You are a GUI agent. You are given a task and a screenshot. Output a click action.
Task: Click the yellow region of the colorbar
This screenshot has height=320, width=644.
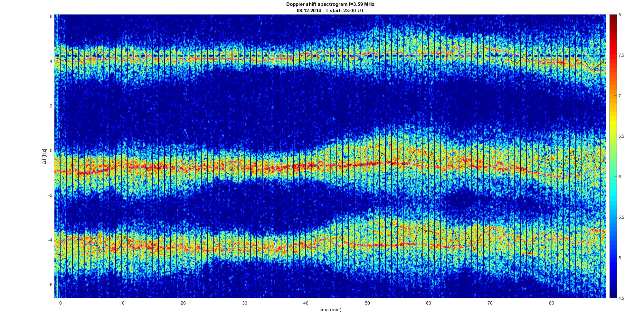[613, 124]
